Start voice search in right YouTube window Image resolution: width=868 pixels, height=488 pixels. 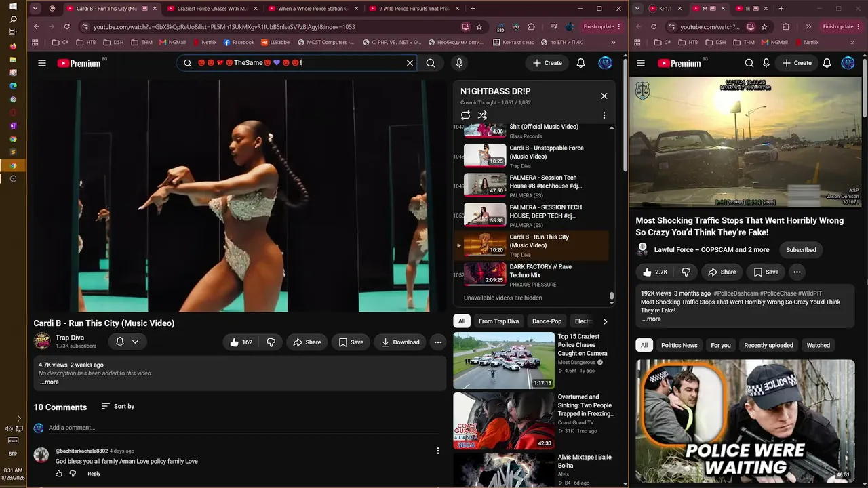click(766, 63)
